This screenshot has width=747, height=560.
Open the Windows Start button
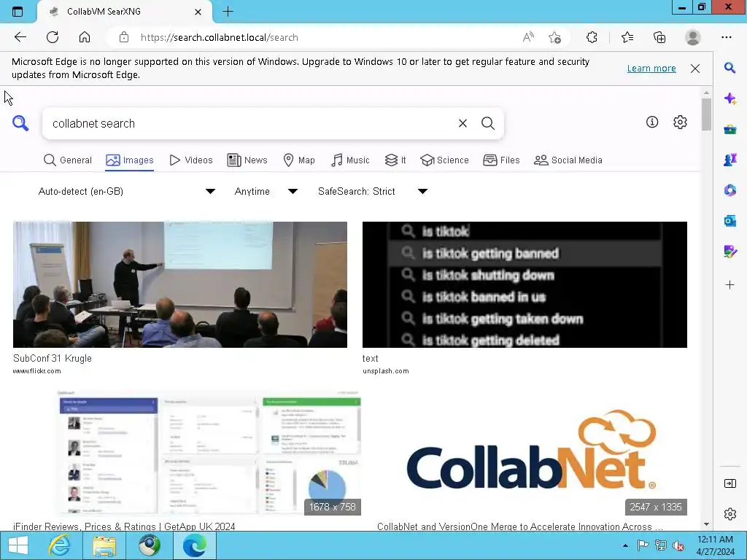click(x=18, y=545)
